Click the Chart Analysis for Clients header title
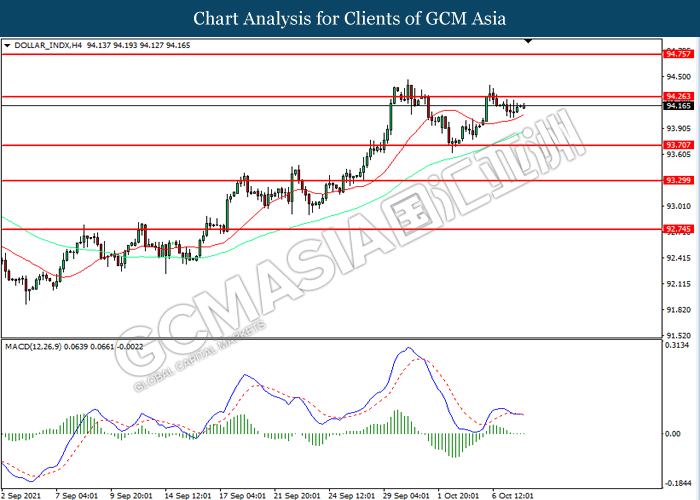Viewport: 700px width, 500px height. 350,19
